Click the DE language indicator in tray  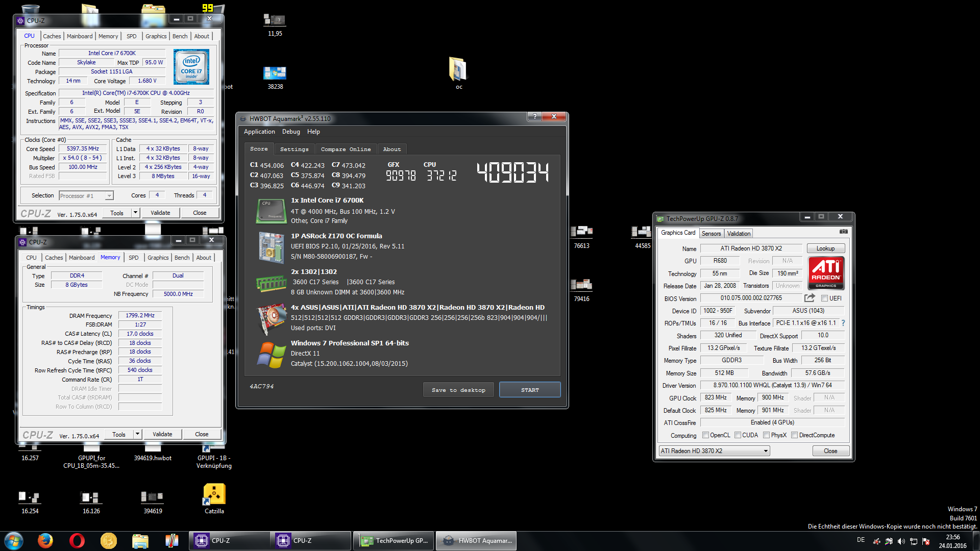click(861, 540)
